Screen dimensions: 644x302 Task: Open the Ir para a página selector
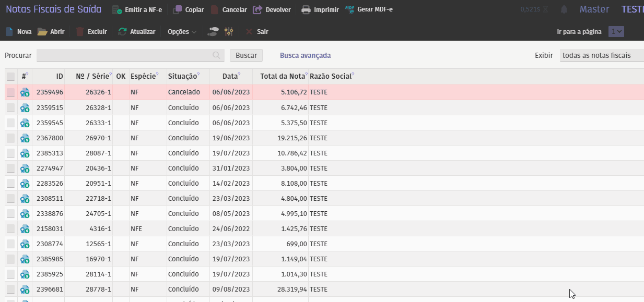click(x=616, y=32)
